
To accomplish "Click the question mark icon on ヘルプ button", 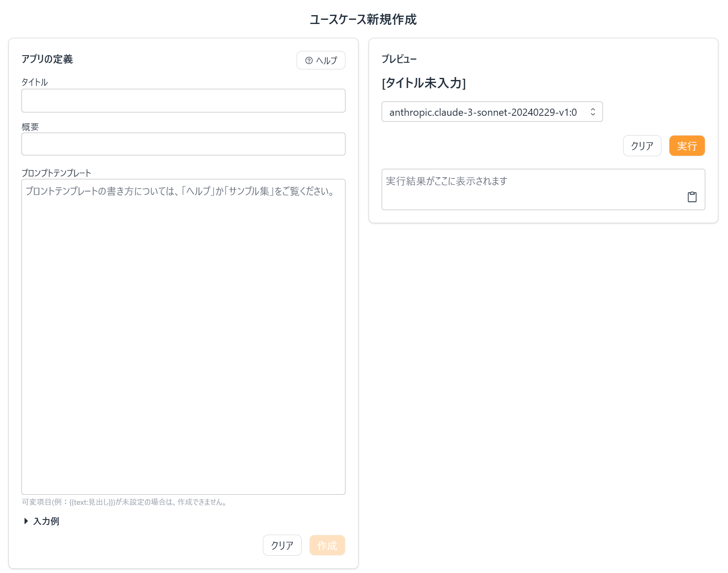I will click(309, 60).
